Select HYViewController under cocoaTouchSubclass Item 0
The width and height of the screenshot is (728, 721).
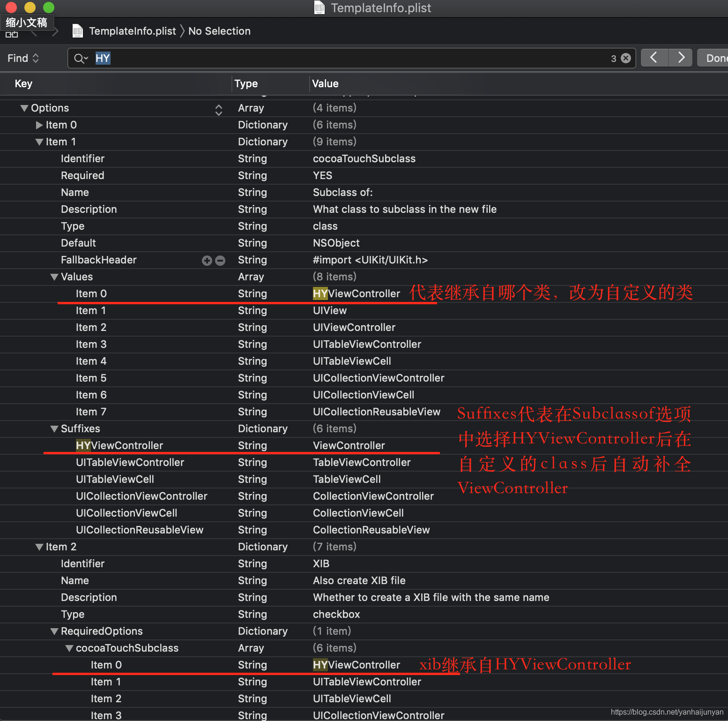[357, 665]
